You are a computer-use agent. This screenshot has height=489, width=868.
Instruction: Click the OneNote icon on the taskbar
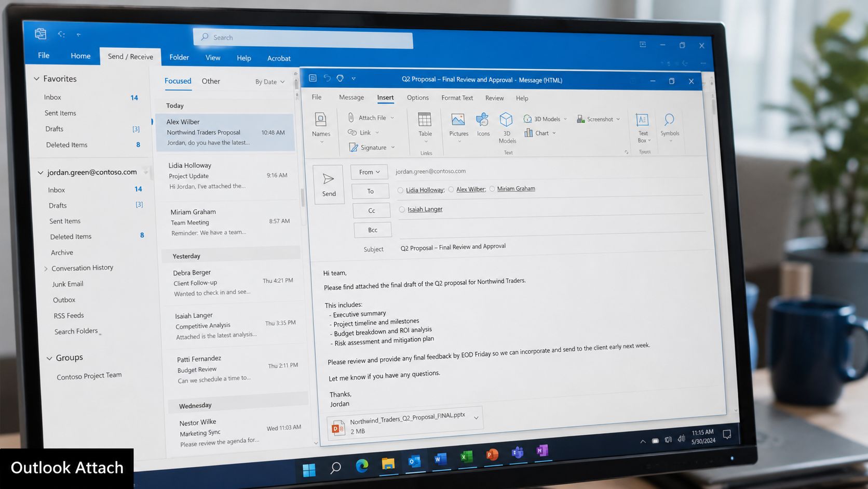coord(542,450)
